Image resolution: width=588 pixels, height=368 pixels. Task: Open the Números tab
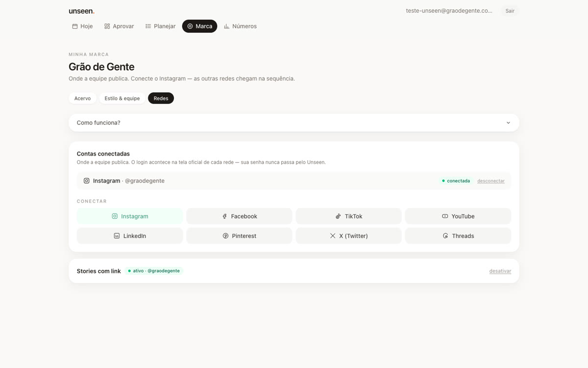tap(240, 26)
